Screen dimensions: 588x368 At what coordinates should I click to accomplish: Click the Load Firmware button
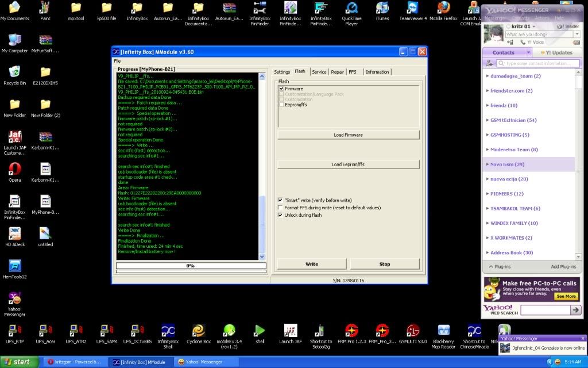point(349,135)
